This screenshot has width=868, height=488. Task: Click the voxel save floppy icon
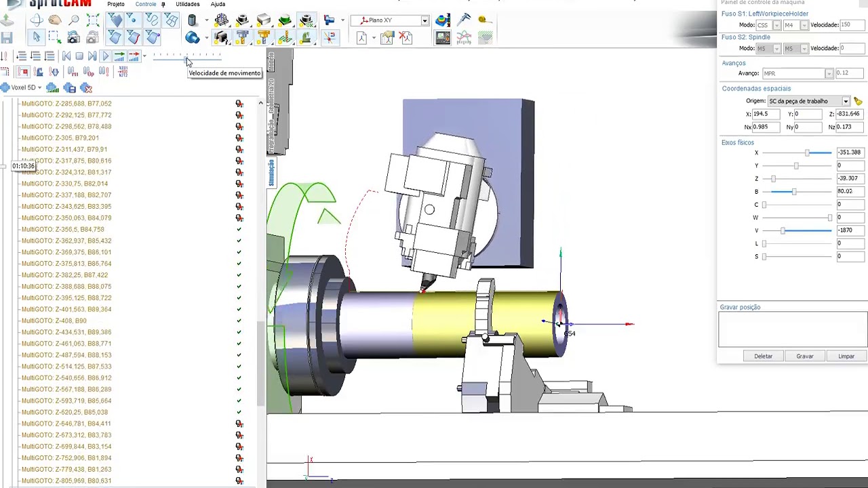pos(70,88)
